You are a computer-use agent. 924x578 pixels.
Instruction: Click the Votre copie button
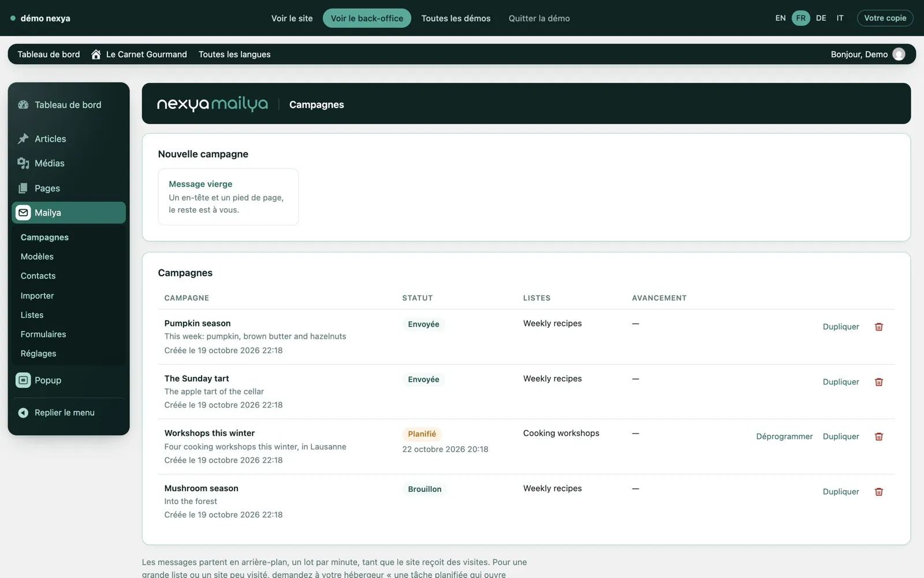[885, 18]
